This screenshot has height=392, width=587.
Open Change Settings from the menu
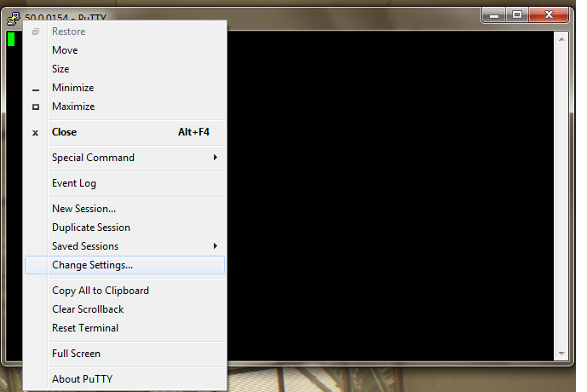pos(125,265)
